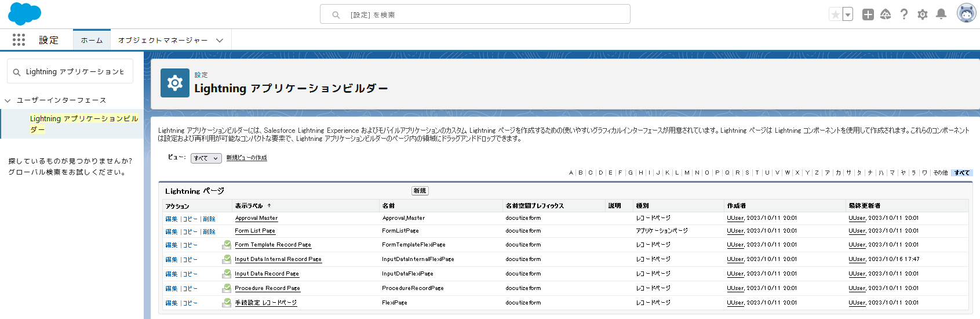980x319 pixels.
Task: Edit the Form Template Record Page row
Action: point(172,245)
